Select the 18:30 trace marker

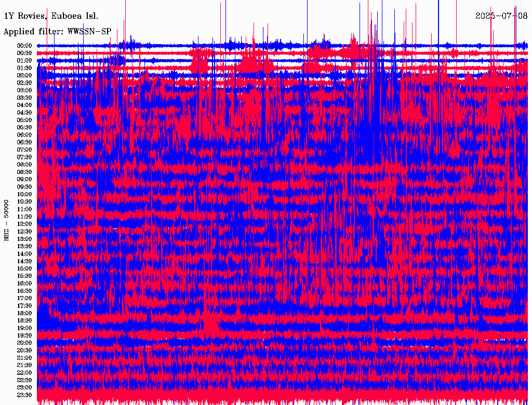click(x=24, y=321)
